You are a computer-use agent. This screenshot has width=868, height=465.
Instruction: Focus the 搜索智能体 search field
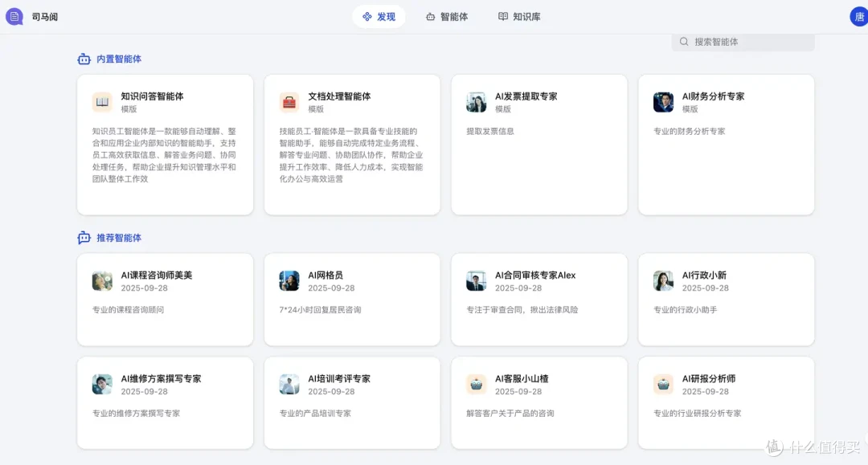pos(743,42)
